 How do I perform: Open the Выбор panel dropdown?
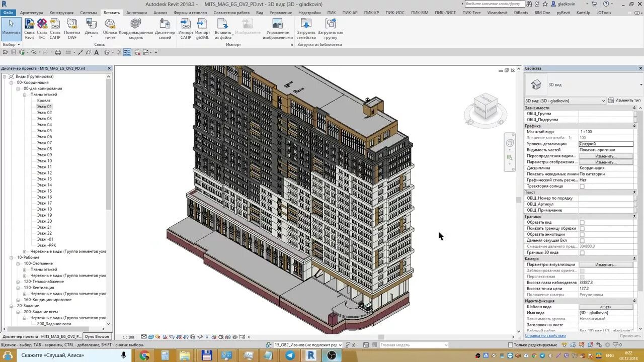click(11, 45)
